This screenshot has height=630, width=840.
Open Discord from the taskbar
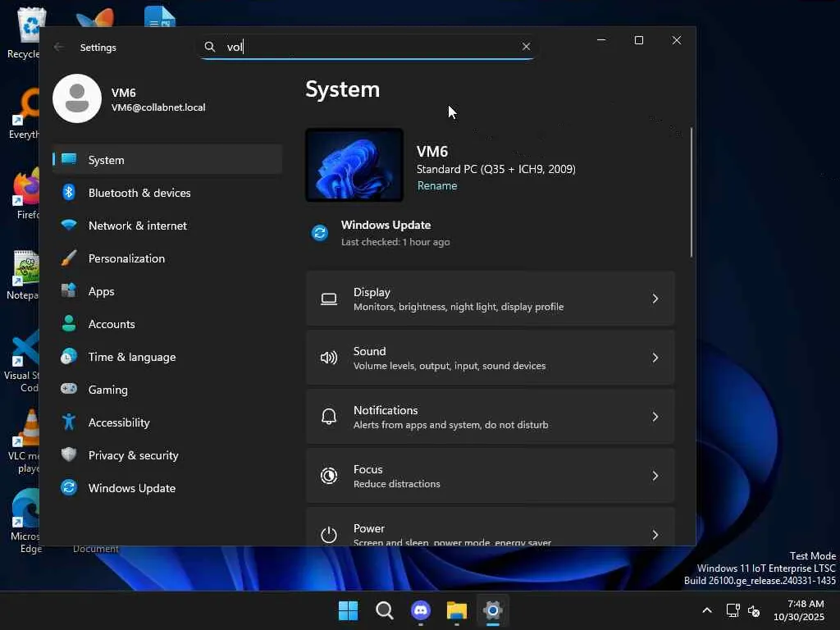pyautogui.click(x=421, y=610)
